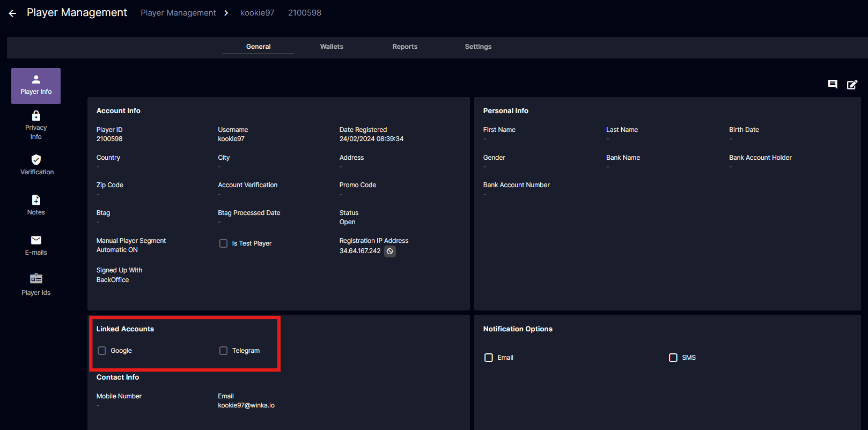Enable Email notification option

click(x=489, y=358)
